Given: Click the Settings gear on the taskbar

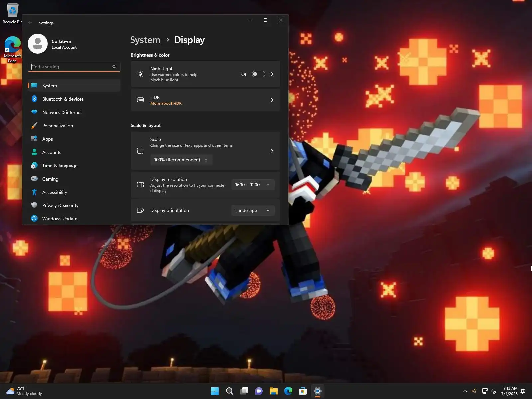Looking at the screenshot, I should pos(317,391).
